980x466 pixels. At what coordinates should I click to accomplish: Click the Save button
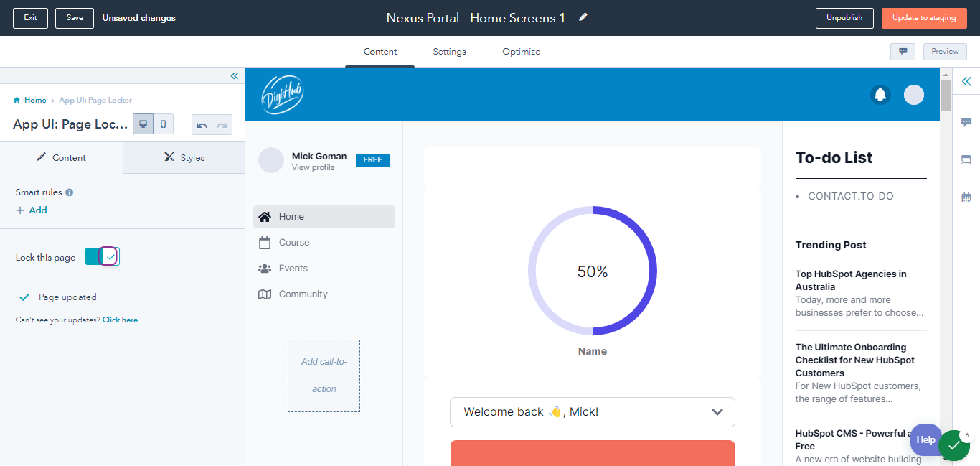click(x=75, y=18)
